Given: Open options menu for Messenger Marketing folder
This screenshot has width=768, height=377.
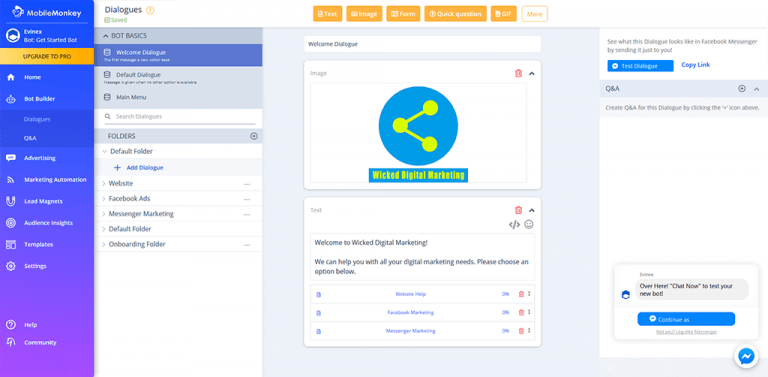Looking at the screenshot, I should point(246,214).
